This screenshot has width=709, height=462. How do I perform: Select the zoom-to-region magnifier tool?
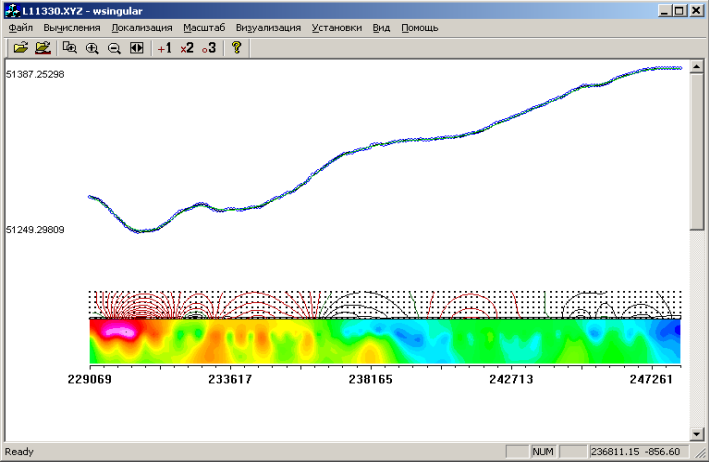coord(70,47)
